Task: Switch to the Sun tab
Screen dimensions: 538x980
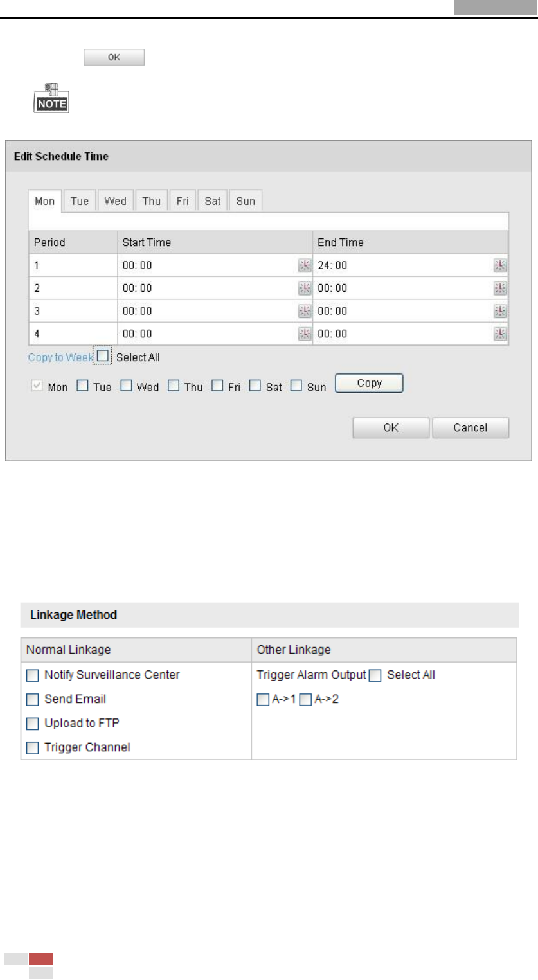Action: [246, 201]
